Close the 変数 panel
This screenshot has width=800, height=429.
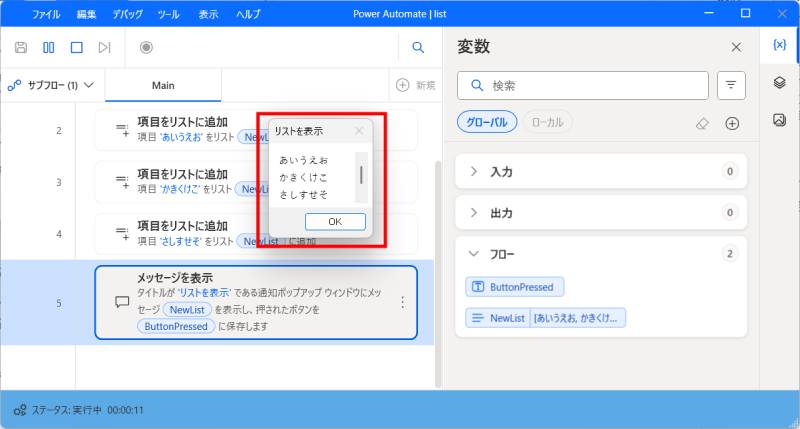736,47
